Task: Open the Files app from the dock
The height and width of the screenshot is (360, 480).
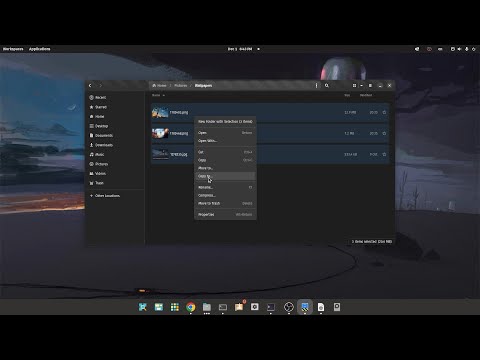Action: click(x=207, y=307)
